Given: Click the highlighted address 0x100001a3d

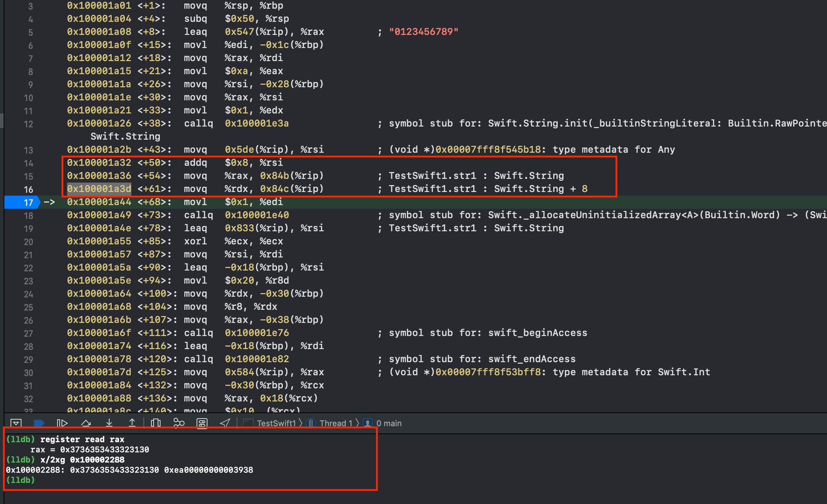Looking at the screenshot, I should point(99,189).
